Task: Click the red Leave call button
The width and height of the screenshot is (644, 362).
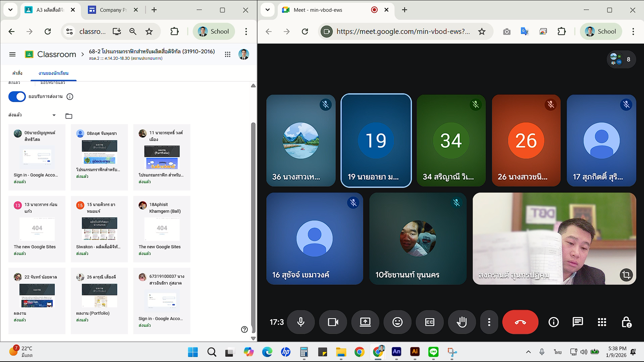Action: click(520, 322)
